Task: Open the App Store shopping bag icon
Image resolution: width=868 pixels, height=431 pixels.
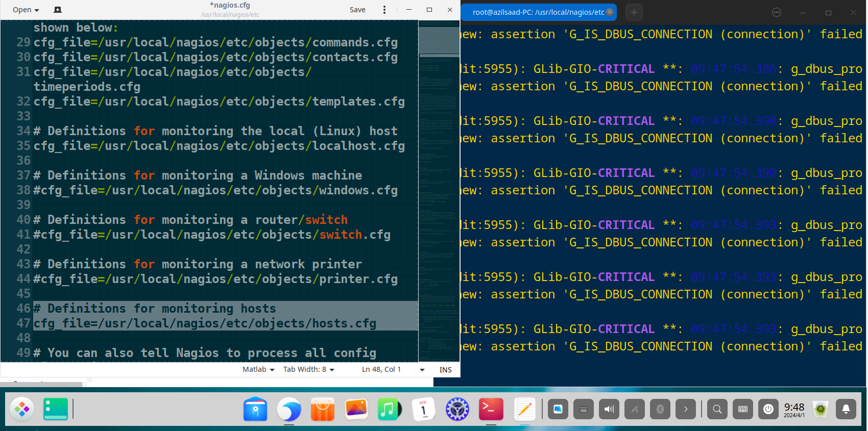Action: click(322, 409)
